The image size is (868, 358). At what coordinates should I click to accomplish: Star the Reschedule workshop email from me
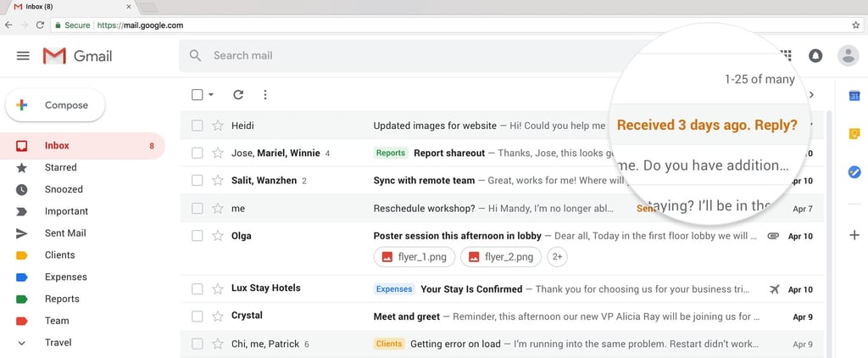(x=218, y=209)
